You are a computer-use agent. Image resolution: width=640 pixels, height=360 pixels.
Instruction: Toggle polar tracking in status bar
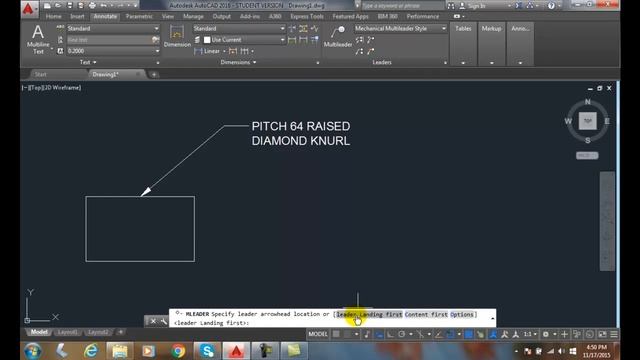pos(402,334)
